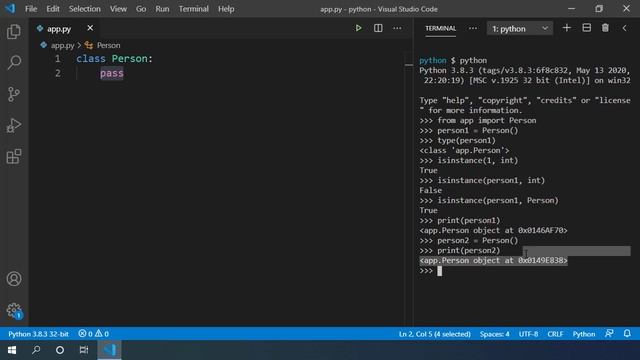Image resolution: width=640 pixels, height=360 pixels.
Task: Open Task View on taskbar
Action: pos(84,350)
